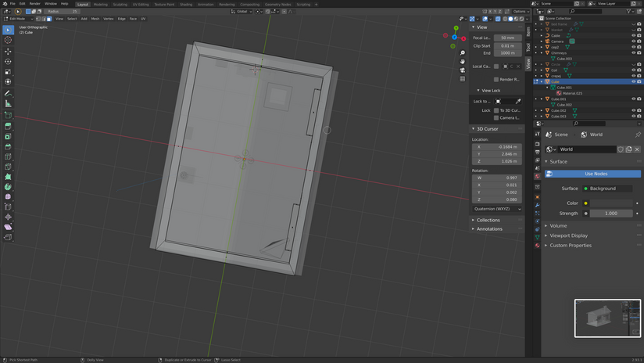The image size is (644, 363).
Task: Expand the Custom Properties section
Action: coord(571,246)
